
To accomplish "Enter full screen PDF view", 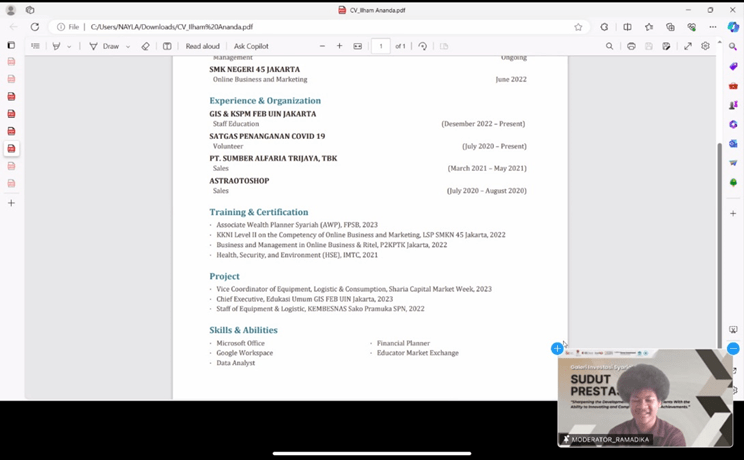I will point(687,46).
